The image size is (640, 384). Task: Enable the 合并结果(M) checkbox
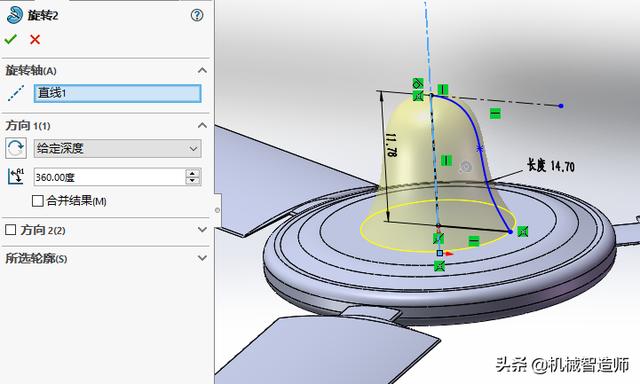[38, 201]
